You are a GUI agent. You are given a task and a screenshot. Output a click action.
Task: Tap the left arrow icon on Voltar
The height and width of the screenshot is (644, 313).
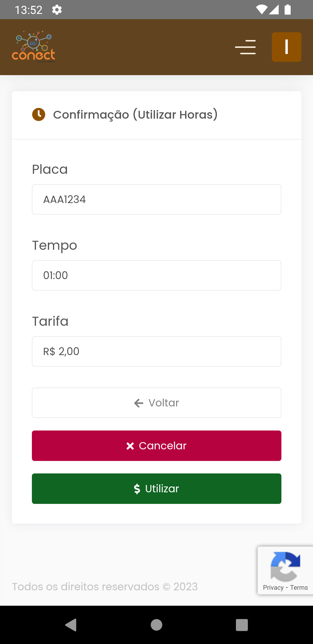(139, 403)
